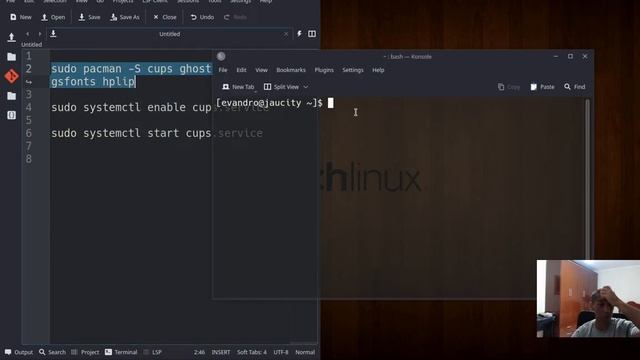The image size is (640, 360).
Task: Click the Find button in Konsole
Action: tap(575, 87)
